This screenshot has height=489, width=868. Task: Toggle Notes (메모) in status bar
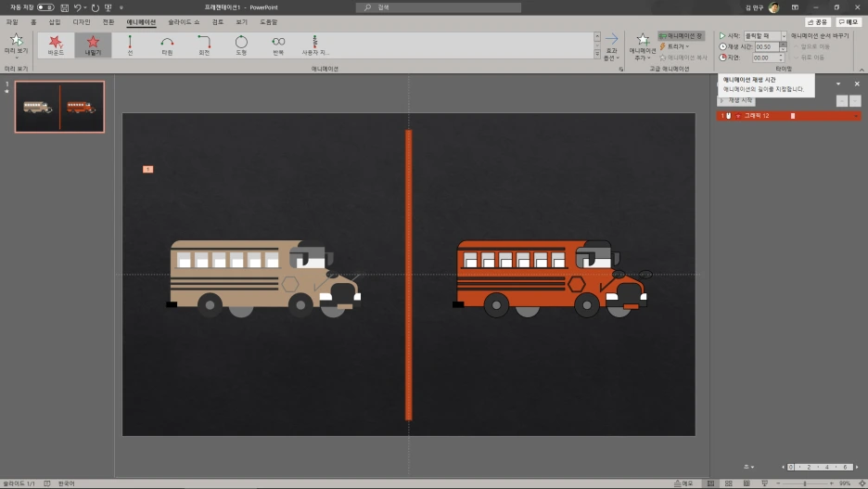[683, 483]
